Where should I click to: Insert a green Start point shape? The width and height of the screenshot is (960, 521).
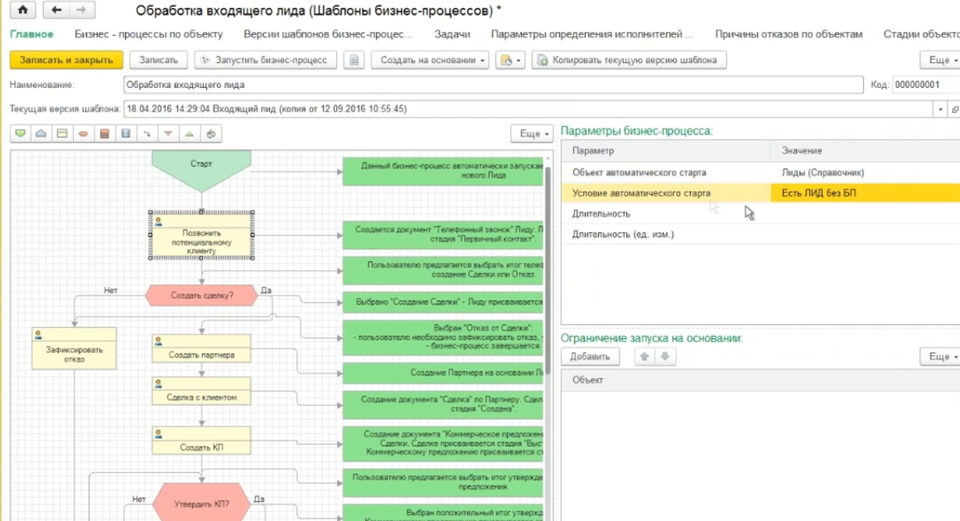(20, 133)
